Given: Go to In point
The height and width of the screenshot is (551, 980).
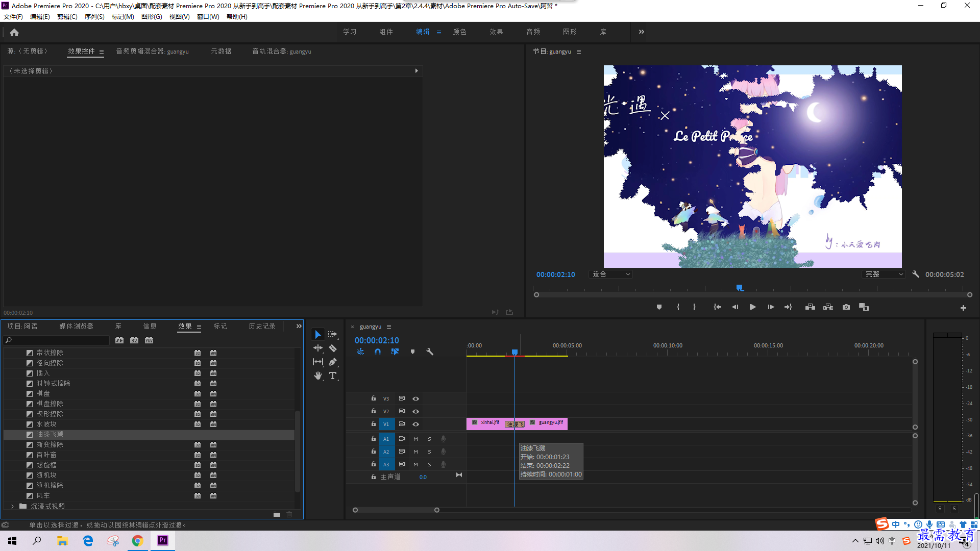Looking at the screenshot, I should [717, 307].
